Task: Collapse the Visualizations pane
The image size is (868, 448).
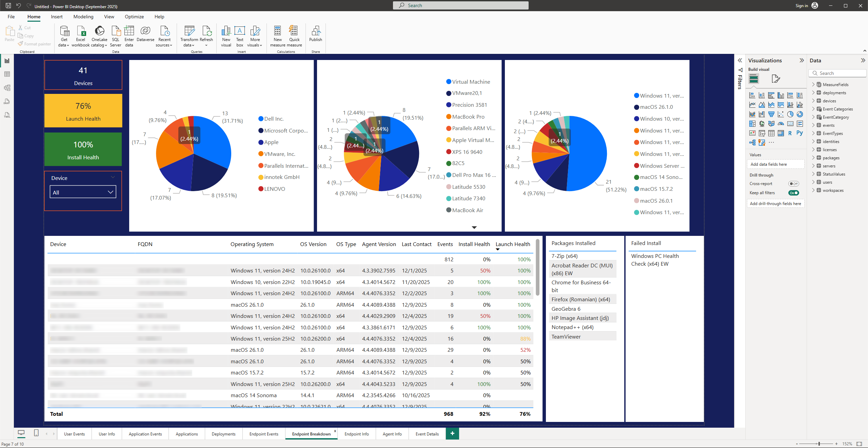Action: click(x=802, y=60)
